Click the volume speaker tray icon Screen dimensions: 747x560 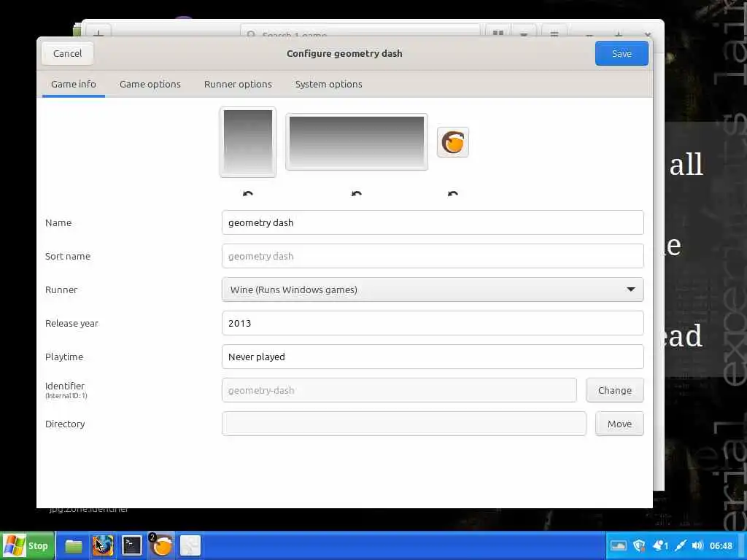coord(697,545)
